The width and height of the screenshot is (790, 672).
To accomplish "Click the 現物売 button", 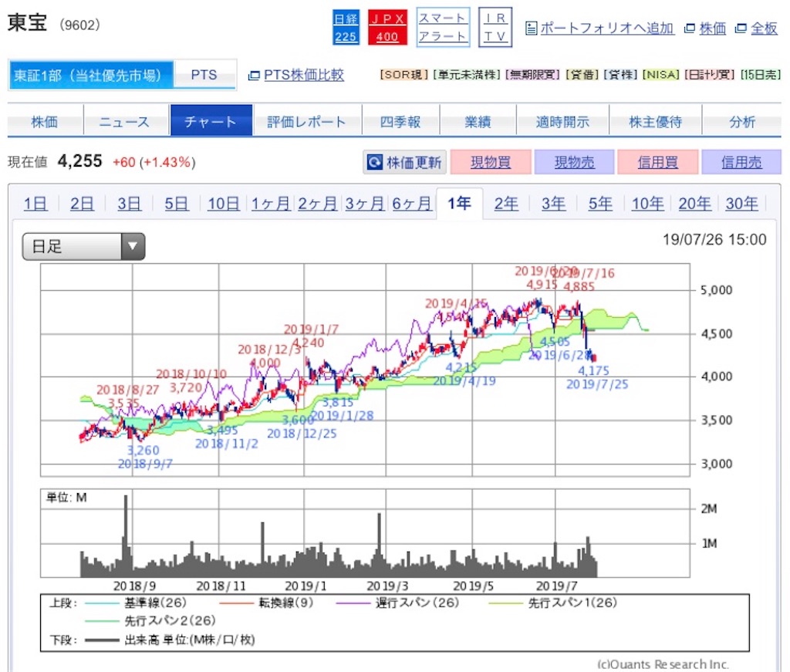I will point(574,162).
